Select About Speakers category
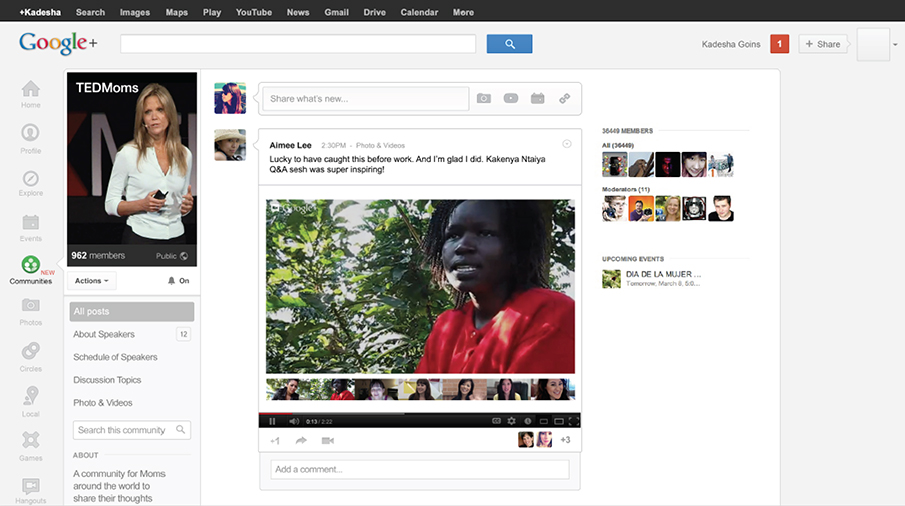This screenshot has width=905, height=506. pos(104,334)
